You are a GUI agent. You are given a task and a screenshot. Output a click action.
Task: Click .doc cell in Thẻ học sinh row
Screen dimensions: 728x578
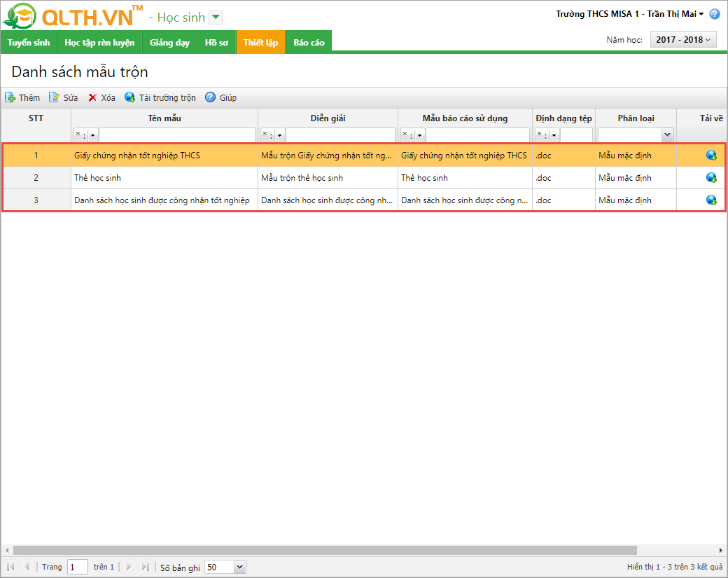click(563, 177)
